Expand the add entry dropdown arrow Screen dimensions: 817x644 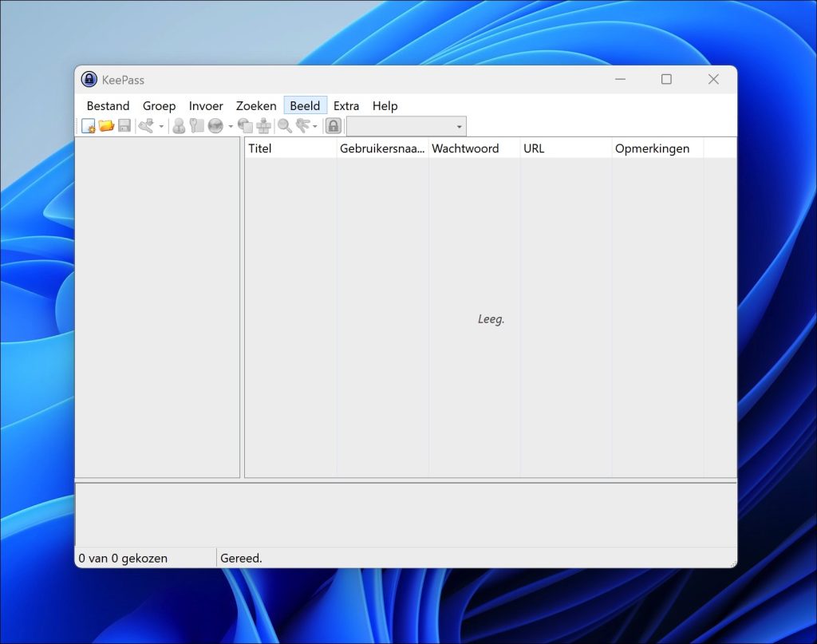(160, 125)
